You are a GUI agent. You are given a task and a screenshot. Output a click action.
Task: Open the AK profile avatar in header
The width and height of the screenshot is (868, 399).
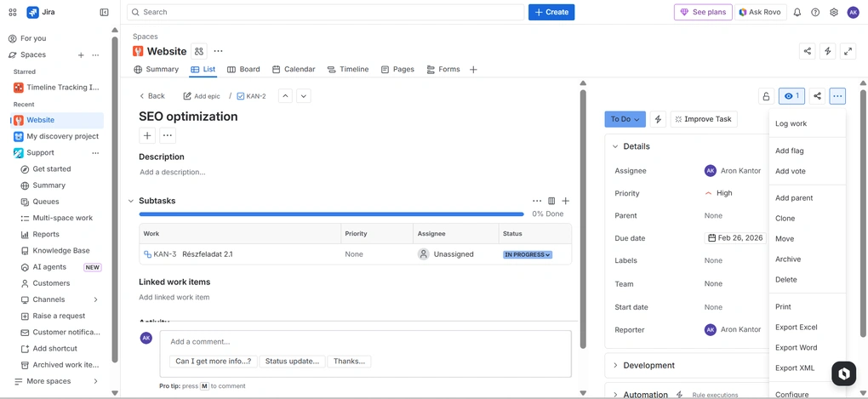click(x=853, y=12)
